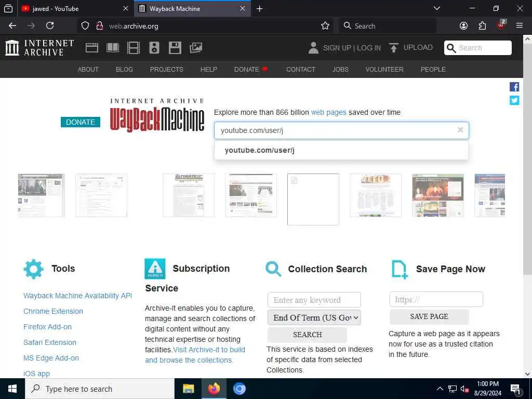Click the Wayback Machine logo

tap(157, 115)
